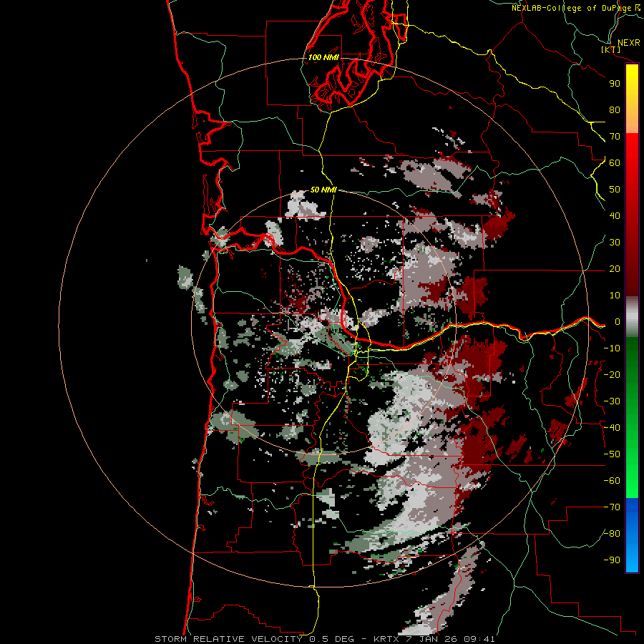
Task: Click the '100 NMI' range ring label
Action: [x=323, y=57]
